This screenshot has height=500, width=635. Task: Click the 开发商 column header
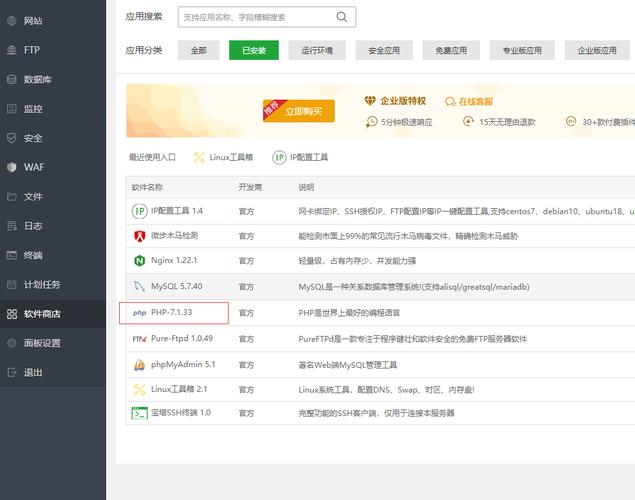(x=250, y=187)
